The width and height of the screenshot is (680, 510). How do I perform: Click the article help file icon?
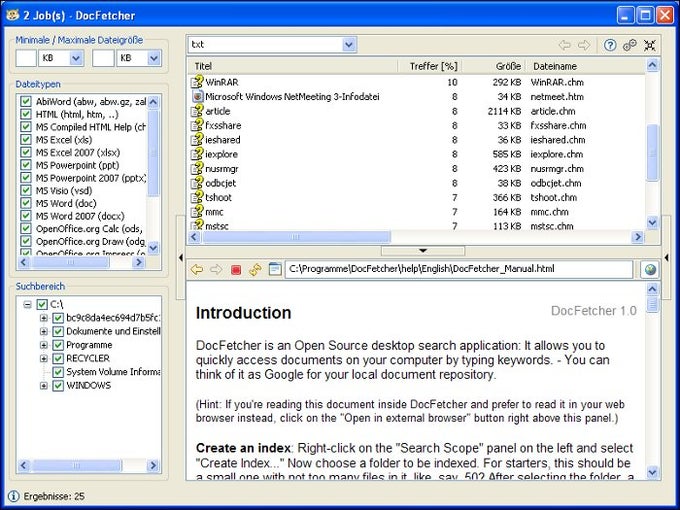[x=197, y=111]
